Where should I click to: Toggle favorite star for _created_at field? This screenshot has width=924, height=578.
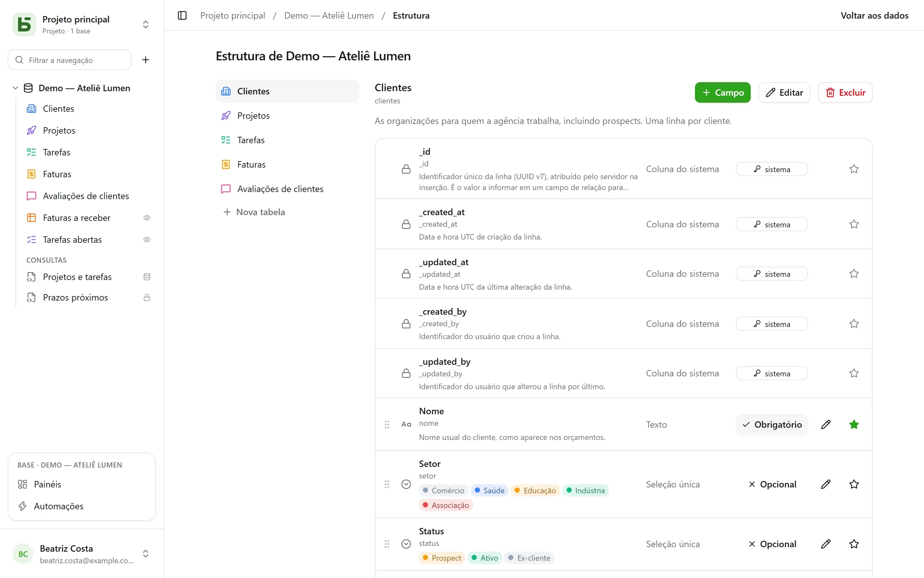854,224
